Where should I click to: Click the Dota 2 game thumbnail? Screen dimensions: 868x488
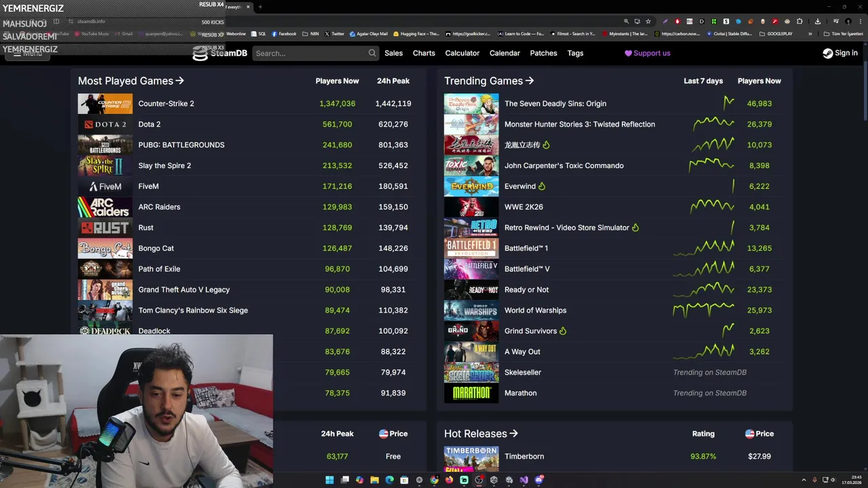105,124
